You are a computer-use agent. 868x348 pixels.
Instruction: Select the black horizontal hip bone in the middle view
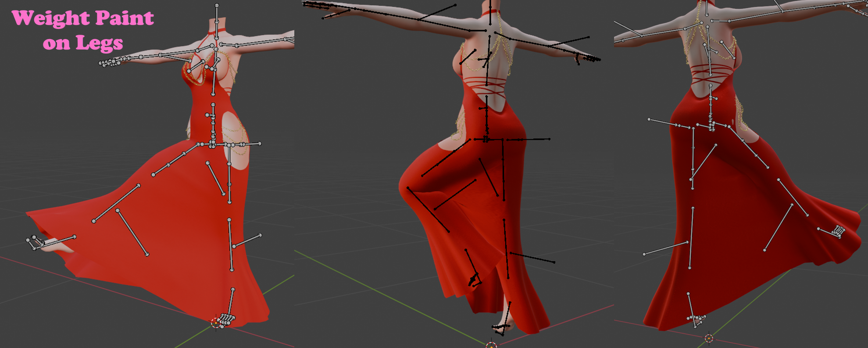point(528,140)
